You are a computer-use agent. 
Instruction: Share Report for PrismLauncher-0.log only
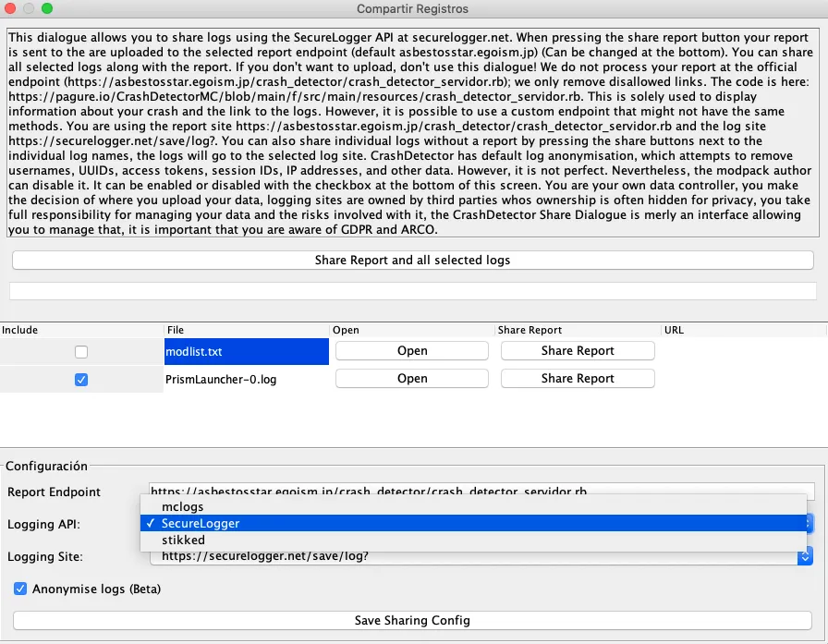pyautogui.click(x=578, y=379)
